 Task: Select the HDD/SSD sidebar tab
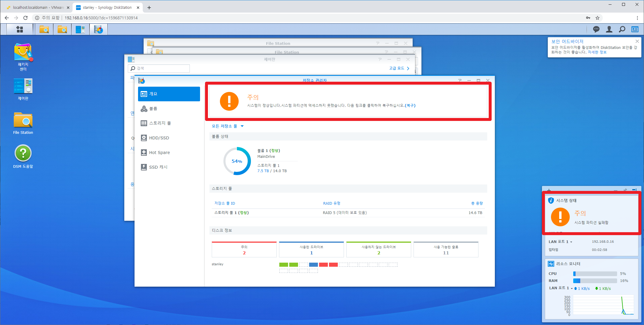(159, 138)
